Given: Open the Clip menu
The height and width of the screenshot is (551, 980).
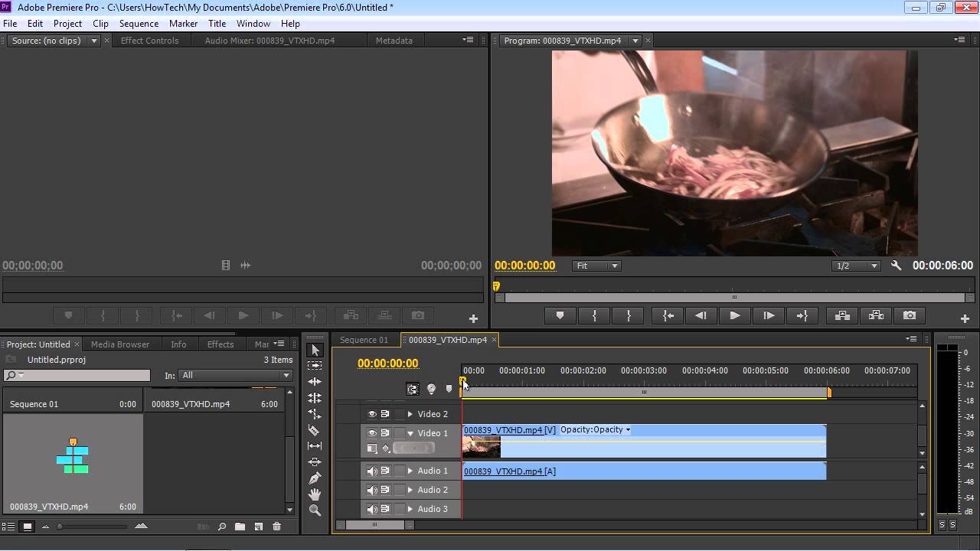Looking at the screenshot, I should coord(100,24).
